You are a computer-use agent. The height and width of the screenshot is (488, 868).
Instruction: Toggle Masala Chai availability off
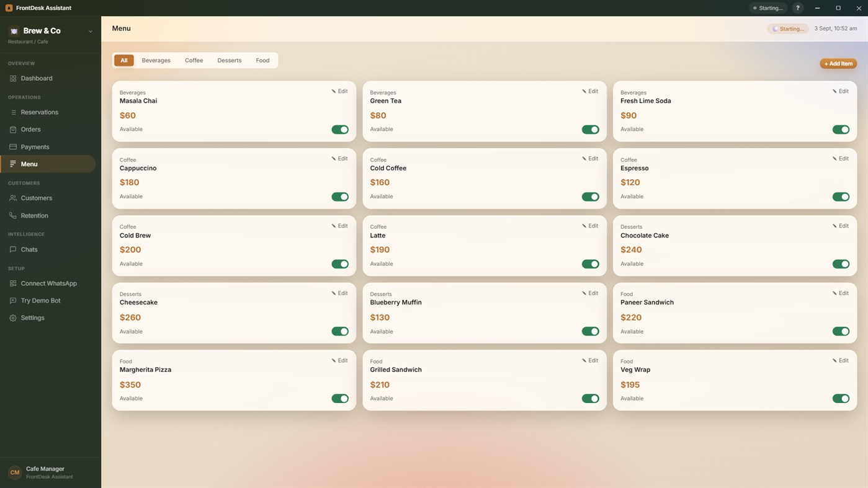click(340, 130)
